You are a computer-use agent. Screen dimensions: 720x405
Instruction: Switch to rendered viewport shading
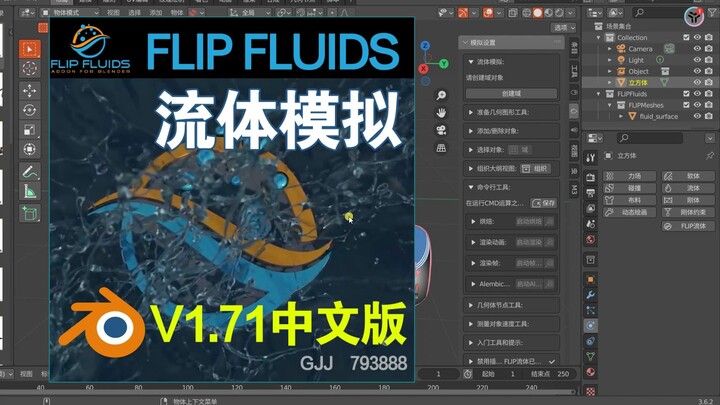[x=559, y=13]
